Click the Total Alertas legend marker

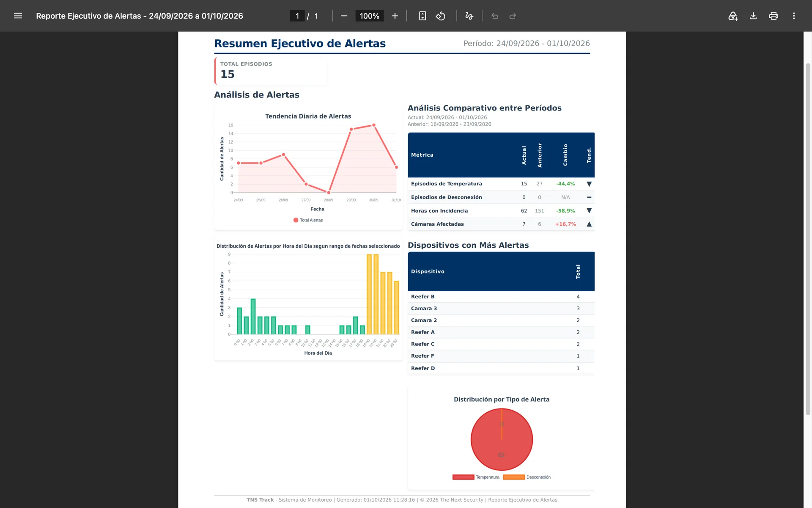pyautogui.click(x=296, y=220)
